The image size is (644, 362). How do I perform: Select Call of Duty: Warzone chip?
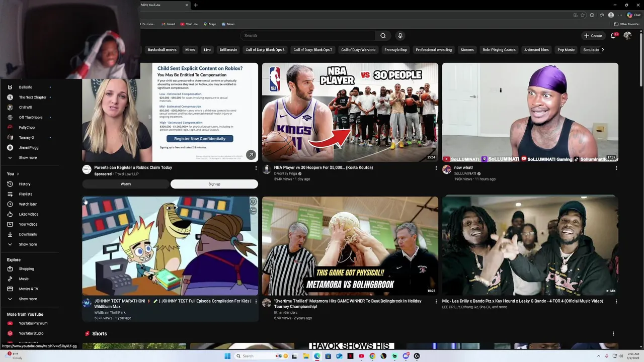(358, 50)
